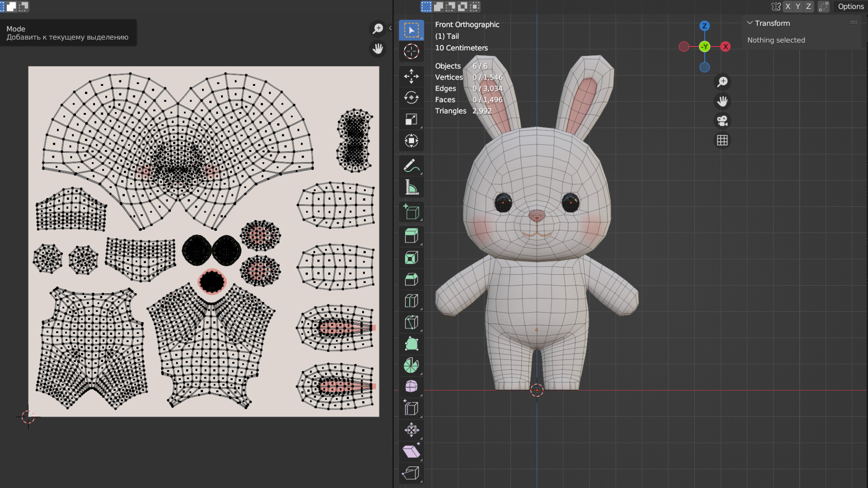Switch perspective/orthographic with the grid icon
This screenshot has height=488, width=868.
click(722, 141)
